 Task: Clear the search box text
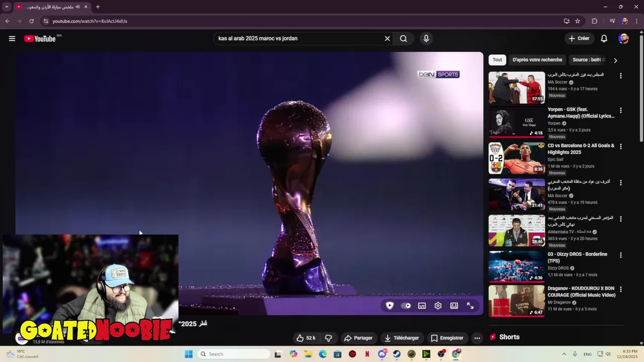tap(387, 39)
